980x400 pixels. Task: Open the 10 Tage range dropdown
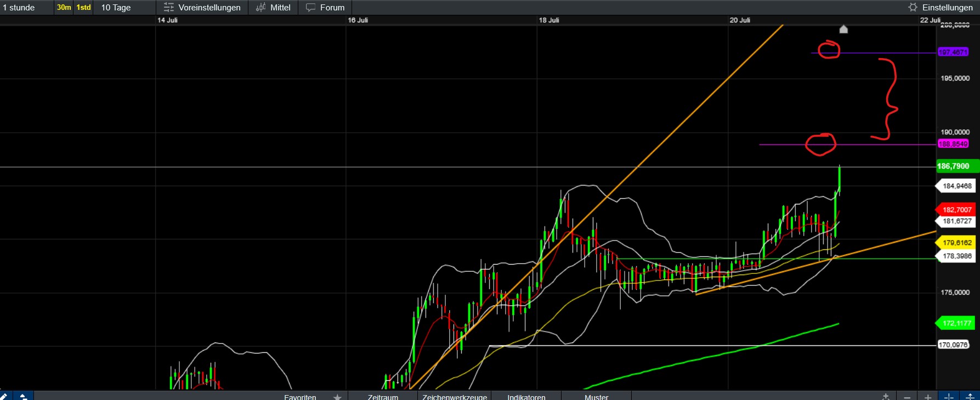click(x=116, y=8)
